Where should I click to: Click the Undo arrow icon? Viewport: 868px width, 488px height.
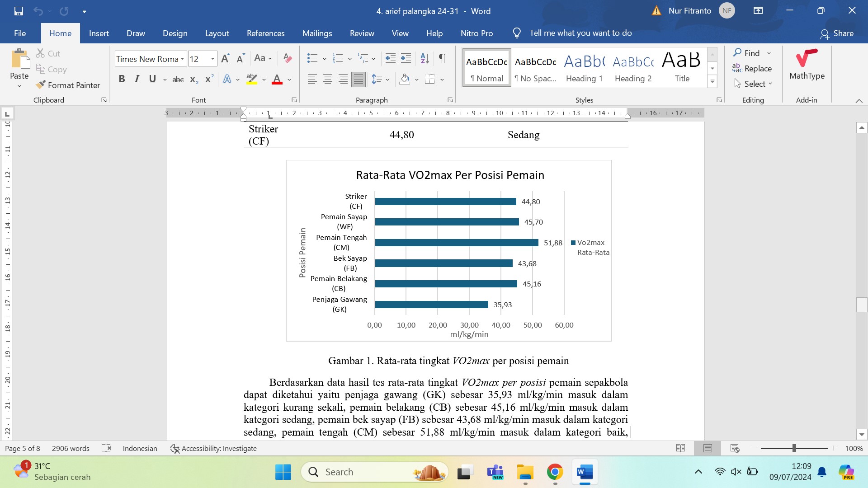point(38,11)
